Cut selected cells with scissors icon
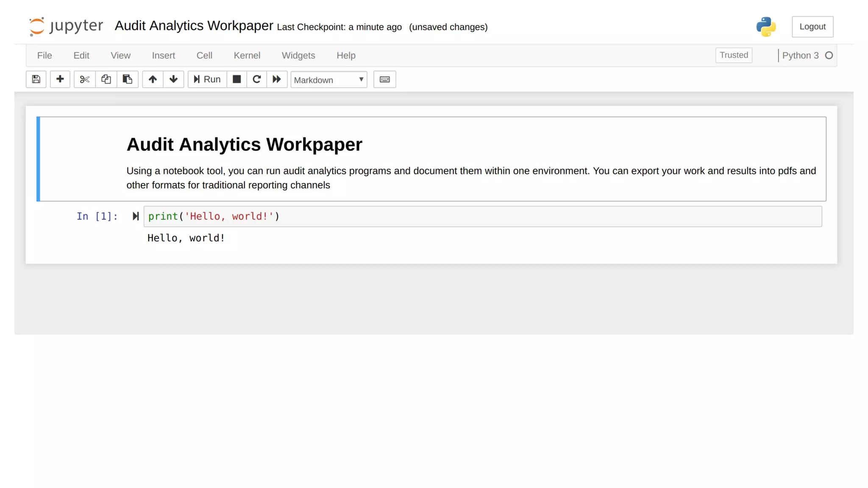Image resolution: width=868 pixels, height=488 pixels. tap(84, 79)
